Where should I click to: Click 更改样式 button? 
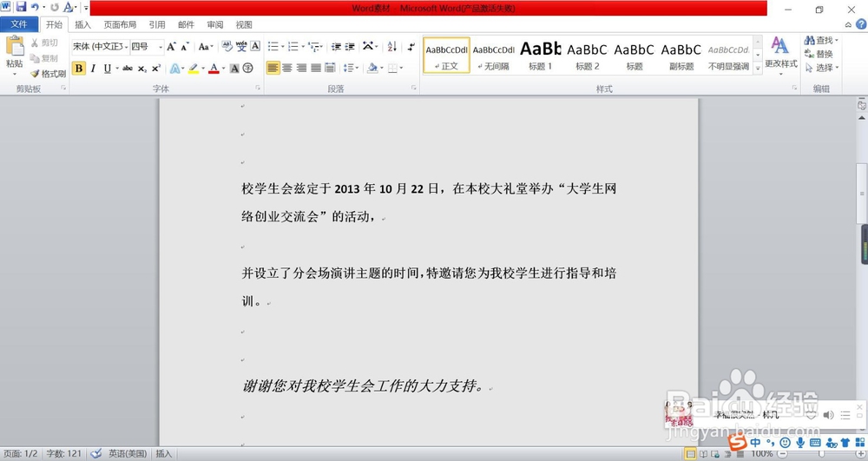[x=780, y=54]
